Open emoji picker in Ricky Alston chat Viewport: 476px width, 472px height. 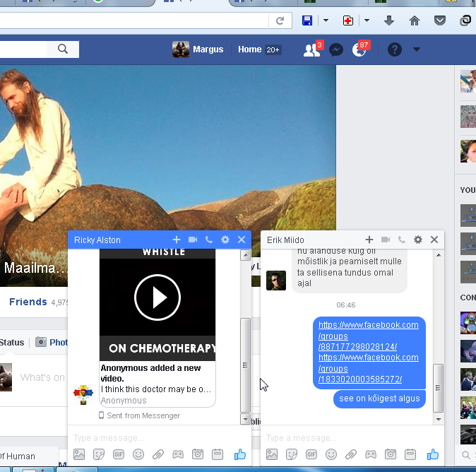[138, 454]
